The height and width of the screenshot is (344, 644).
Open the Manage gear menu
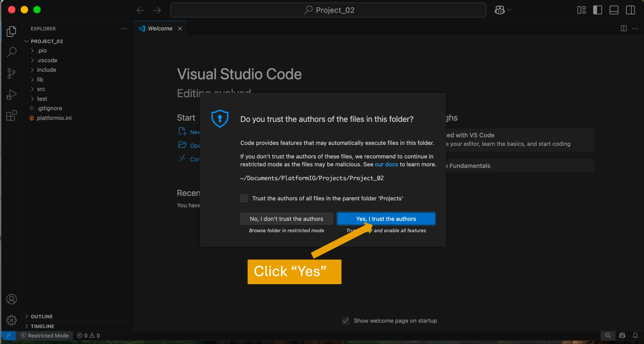pos(11,320)
